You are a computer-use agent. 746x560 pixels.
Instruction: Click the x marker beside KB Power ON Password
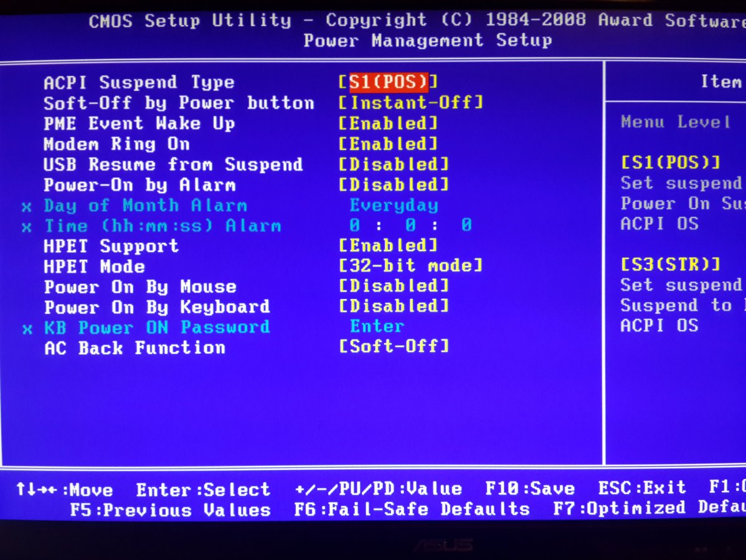[27, 329]
